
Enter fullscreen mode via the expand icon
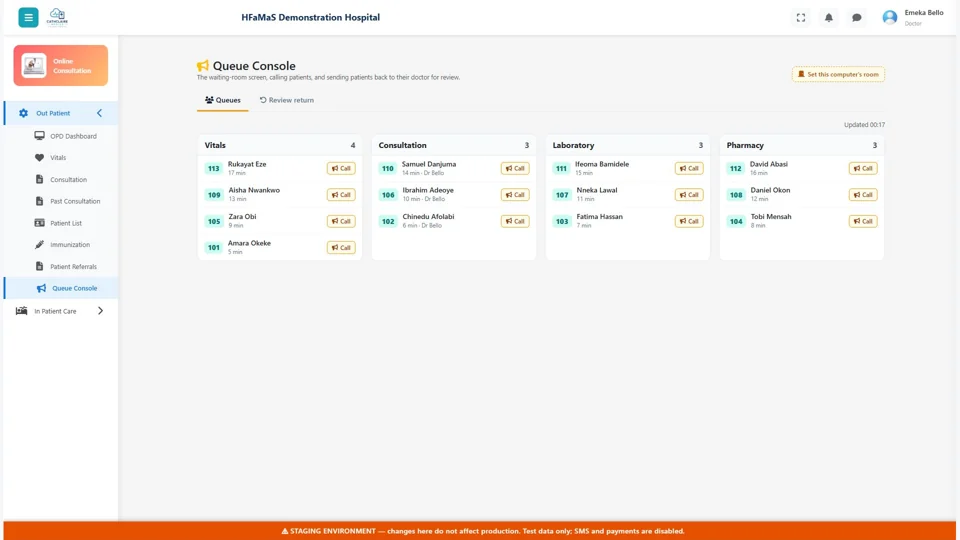click(x=801, y=18)
